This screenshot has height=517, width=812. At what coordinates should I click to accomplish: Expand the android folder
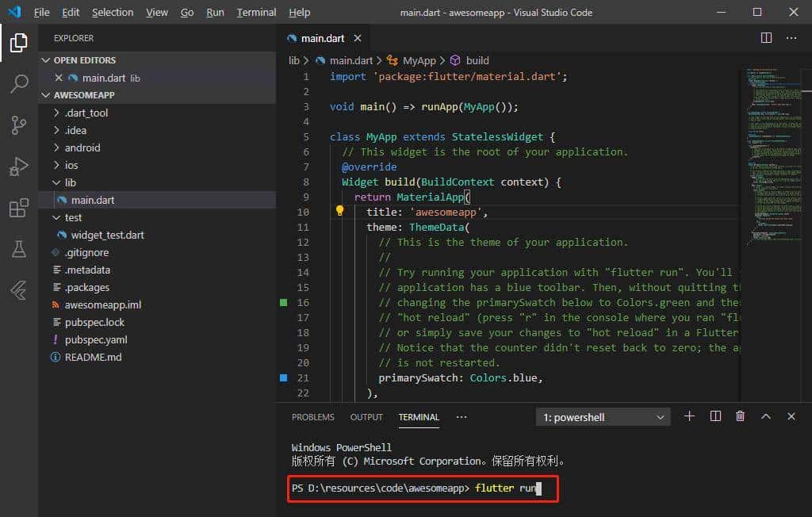point(82,147)
